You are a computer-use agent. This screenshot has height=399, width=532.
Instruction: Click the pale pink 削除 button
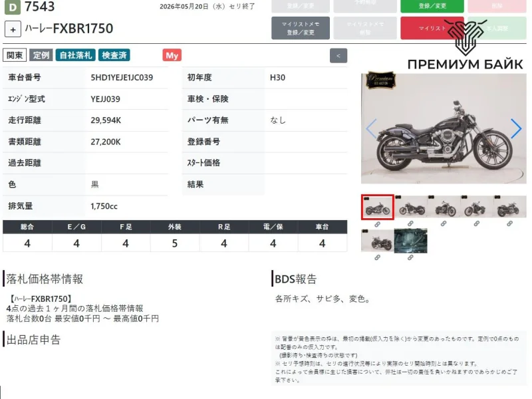497,6
